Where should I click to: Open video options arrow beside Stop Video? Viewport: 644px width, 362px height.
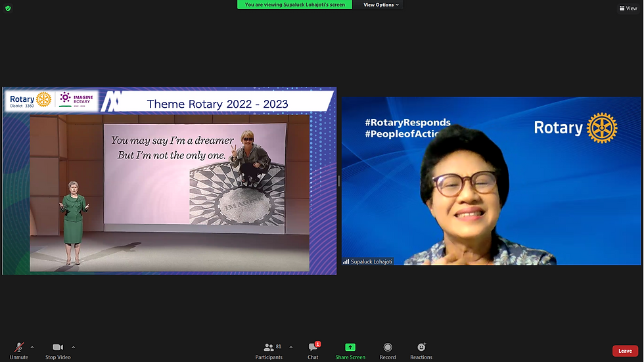[x=73, y=348]
